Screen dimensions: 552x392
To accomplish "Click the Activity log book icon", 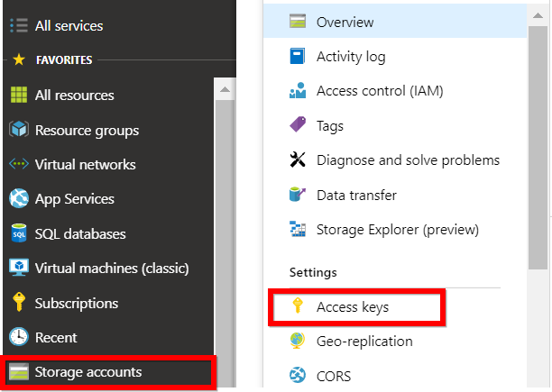I will (298, 56).
